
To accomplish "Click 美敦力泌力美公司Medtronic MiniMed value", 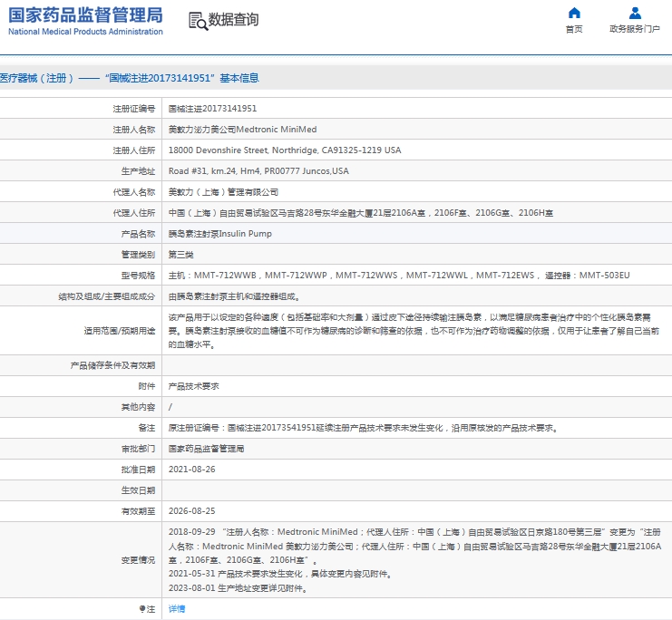I will (x=242, y=130).
